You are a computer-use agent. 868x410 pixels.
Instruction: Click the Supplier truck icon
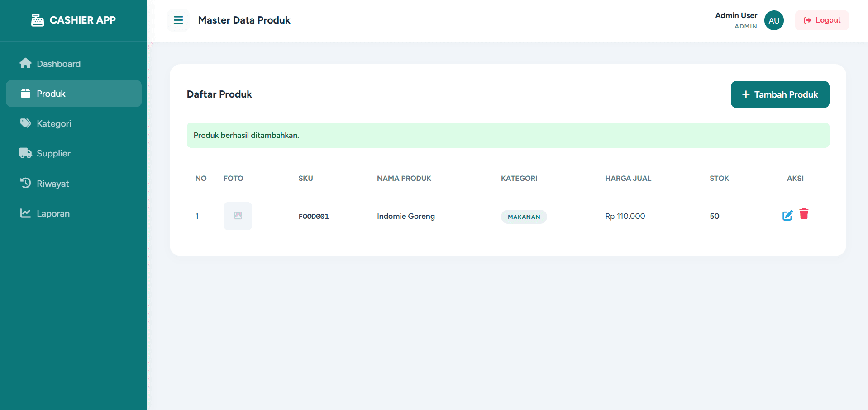25,153
